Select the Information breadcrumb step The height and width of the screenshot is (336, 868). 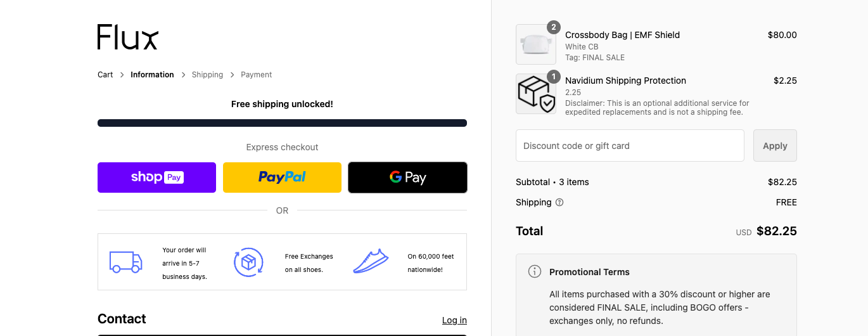click(152, 75)
